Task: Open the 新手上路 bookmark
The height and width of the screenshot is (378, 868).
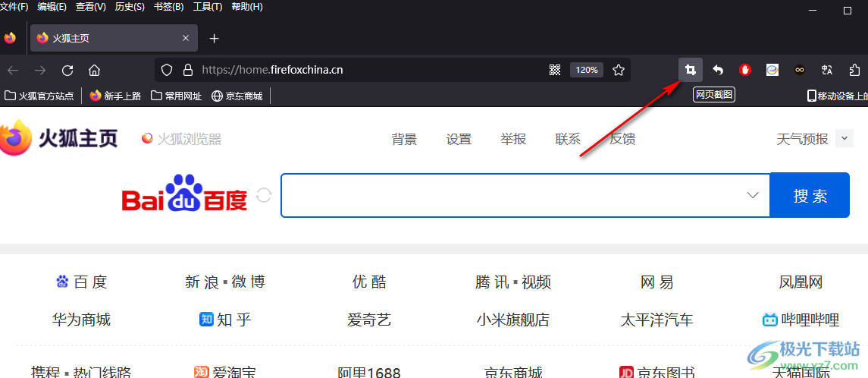Action: (116, 96)
